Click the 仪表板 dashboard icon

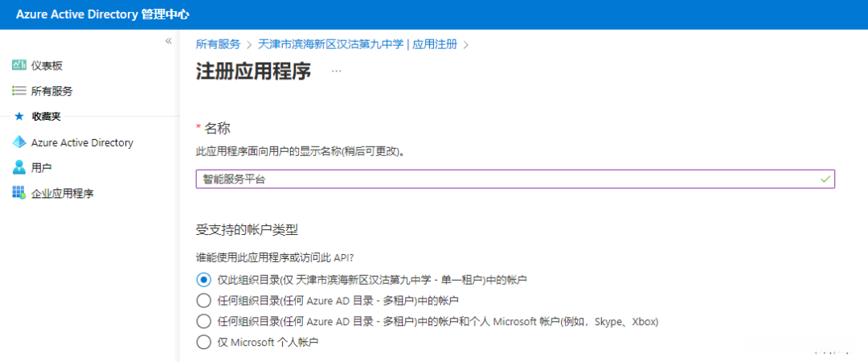click(18, 65)
